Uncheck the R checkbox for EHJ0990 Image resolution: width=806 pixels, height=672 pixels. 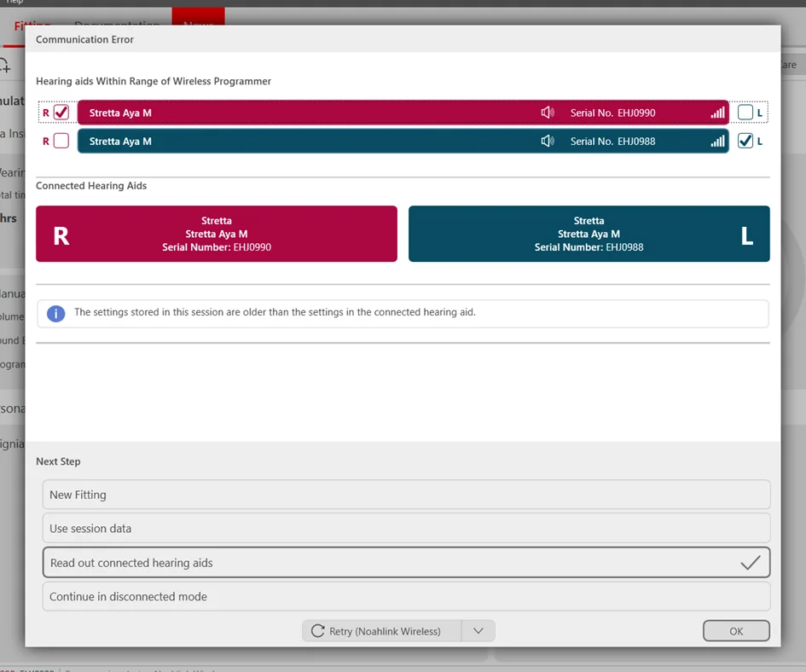pos(61,112)
